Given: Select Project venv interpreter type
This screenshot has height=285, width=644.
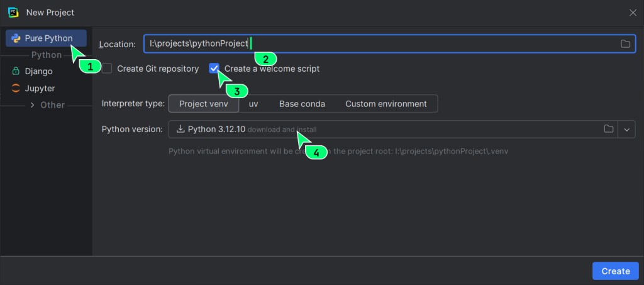Looking at the screenshot, I should [x=203, y=104].
